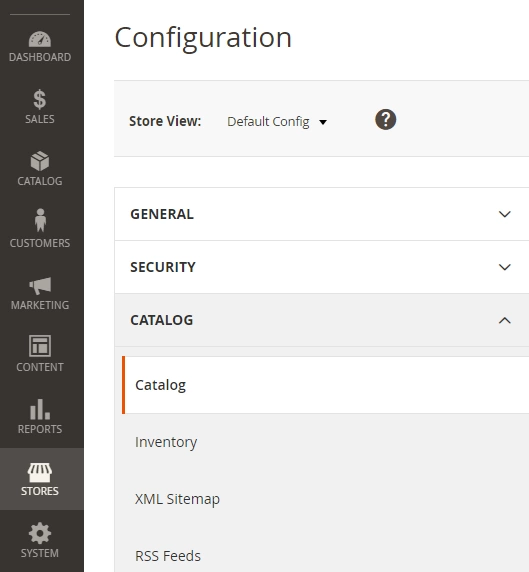Open the Dashboard gauge icon
529x572 pixels.
[x=40, y=39]
